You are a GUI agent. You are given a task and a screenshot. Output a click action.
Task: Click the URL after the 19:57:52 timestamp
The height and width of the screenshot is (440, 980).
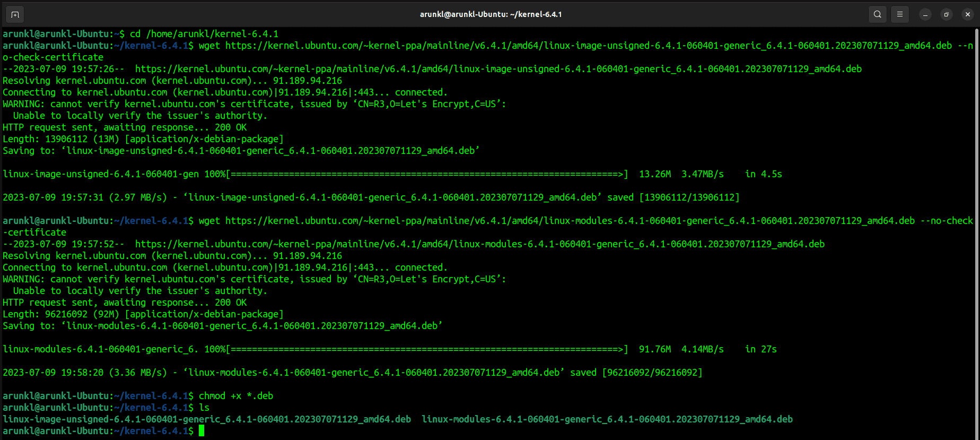point(480,244)
